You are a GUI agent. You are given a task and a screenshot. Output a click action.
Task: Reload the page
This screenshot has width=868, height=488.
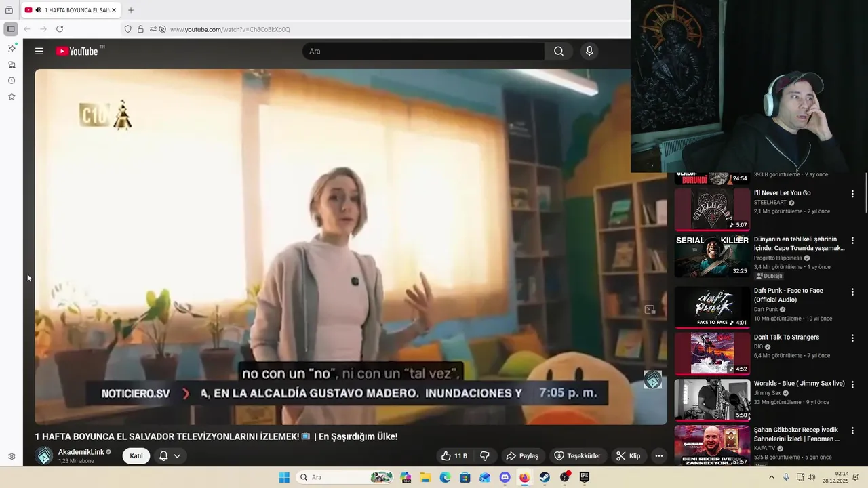(60, 29)
